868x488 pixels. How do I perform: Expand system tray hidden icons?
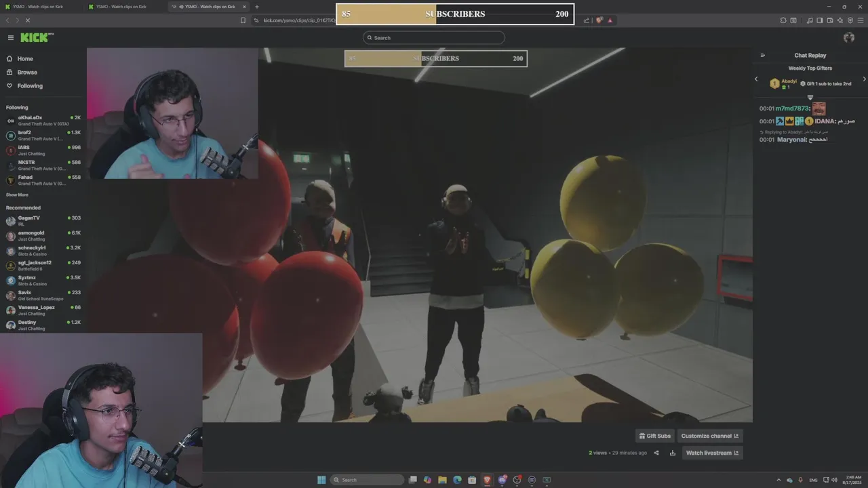click(x=778, y=480)
